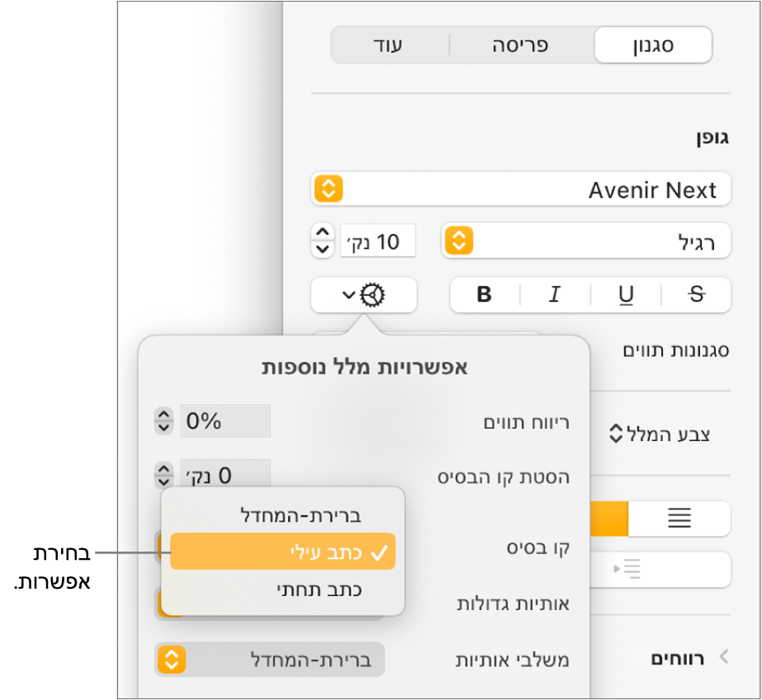Open the צבע המלל popup

point(660,434)
